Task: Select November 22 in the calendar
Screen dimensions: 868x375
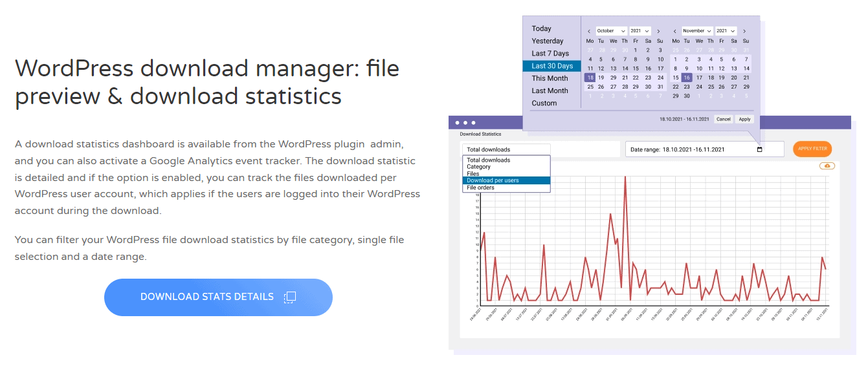Action: (x=676, y=87)
